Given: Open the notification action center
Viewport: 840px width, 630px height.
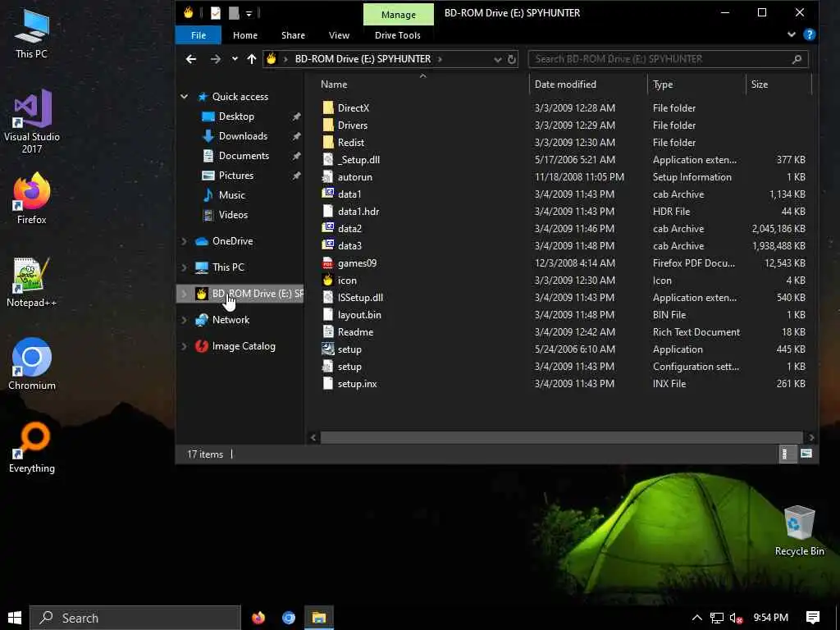Looking at the screenshot, I should (813, 618).
